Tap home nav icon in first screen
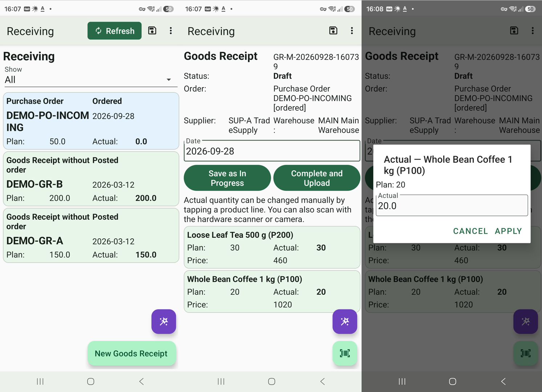 click(91, 381)
